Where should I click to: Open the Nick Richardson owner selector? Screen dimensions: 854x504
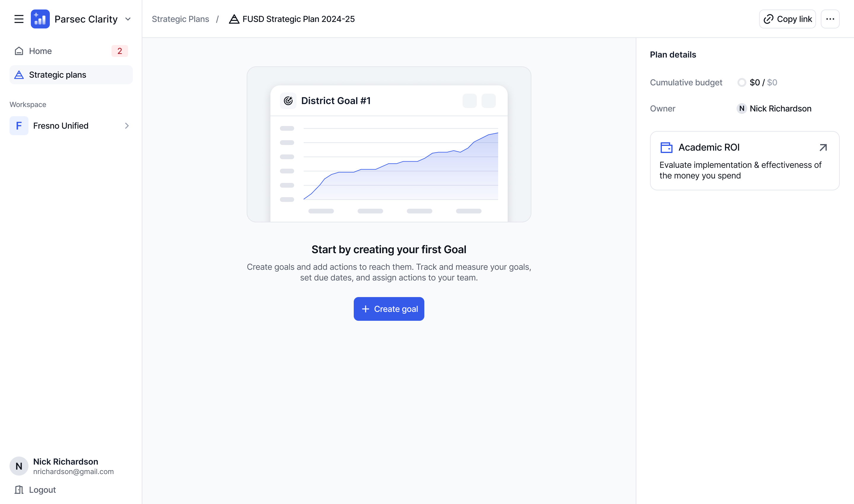[775, 109]
